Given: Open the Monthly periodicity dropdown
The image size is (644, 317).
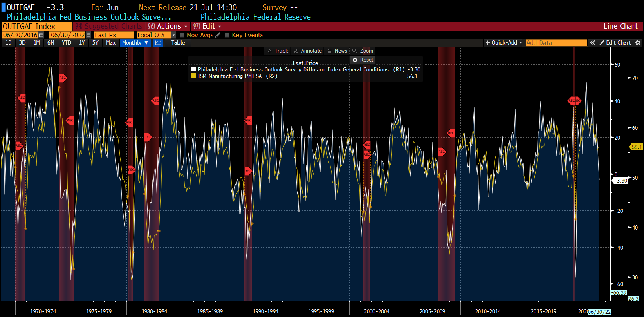Looking at the screenshot, I should coord(135,42).
